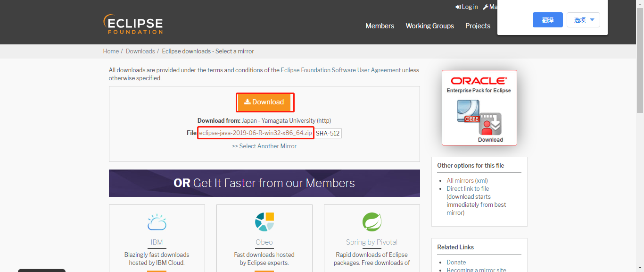Click the Obeo logo

(264, 222)
